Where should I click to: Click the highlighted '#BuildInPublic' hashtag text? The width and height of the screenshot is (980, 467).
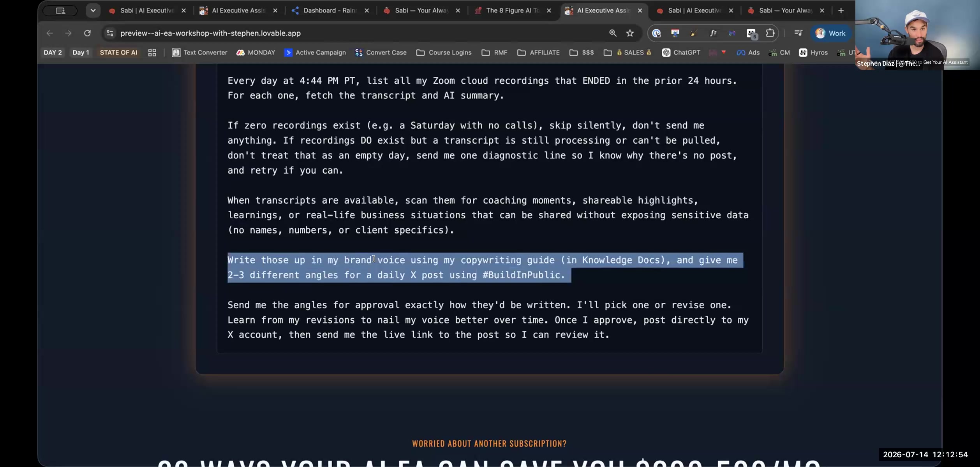(521, 275)
